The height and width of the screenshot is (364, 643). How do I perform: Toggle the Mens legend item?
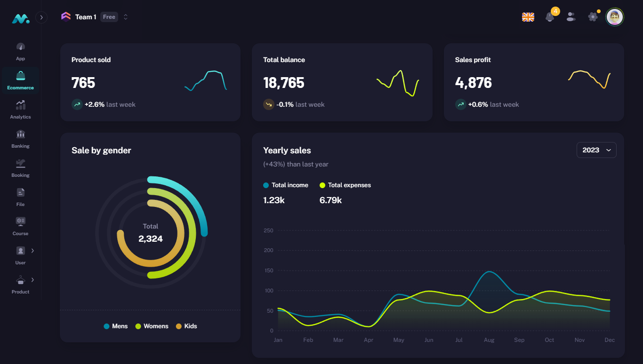click(116, 326)
